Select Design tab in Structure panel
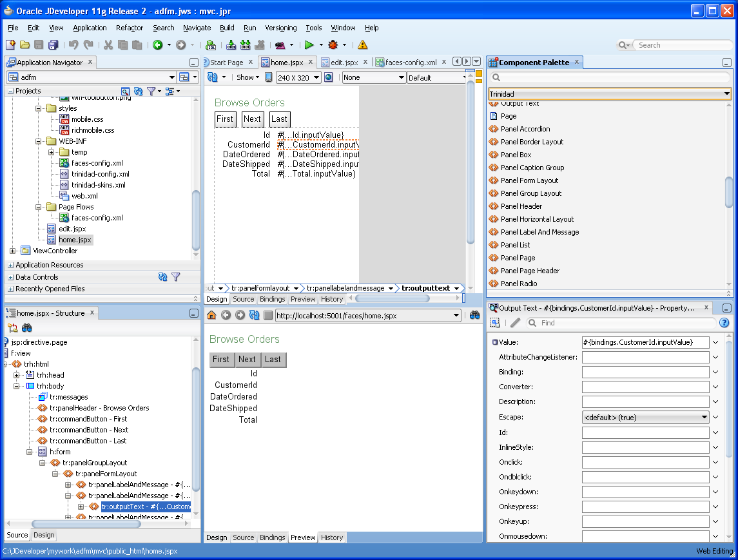738x560 pixels. [x=44, y=535]
